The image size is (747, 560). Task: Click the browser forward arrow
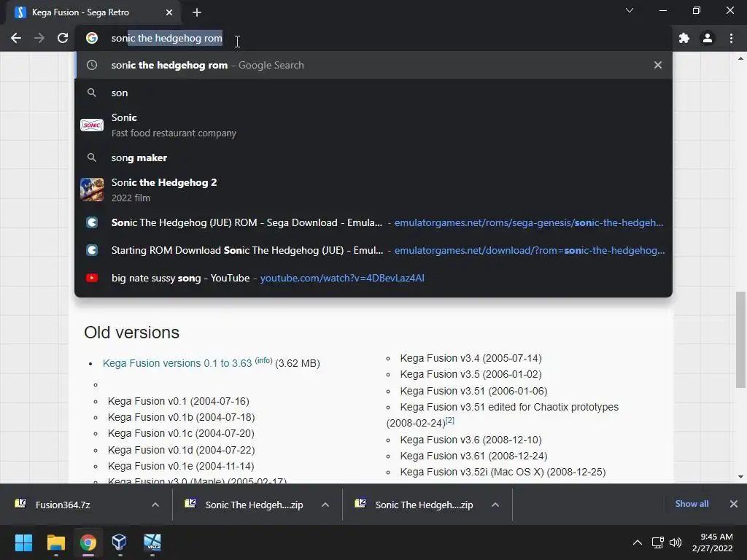point(39,38)
